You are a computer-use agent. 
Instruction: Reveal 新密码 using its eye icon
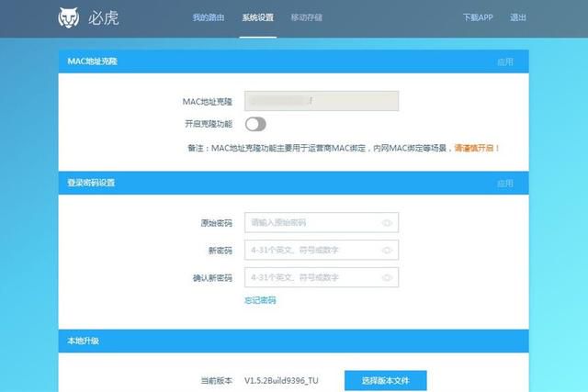[387, 251]
